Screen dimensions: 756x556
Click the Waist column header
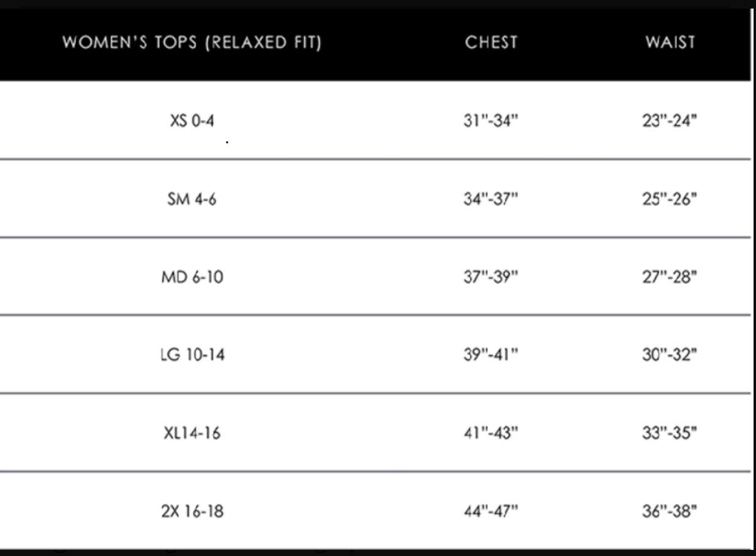click(670, 42)
